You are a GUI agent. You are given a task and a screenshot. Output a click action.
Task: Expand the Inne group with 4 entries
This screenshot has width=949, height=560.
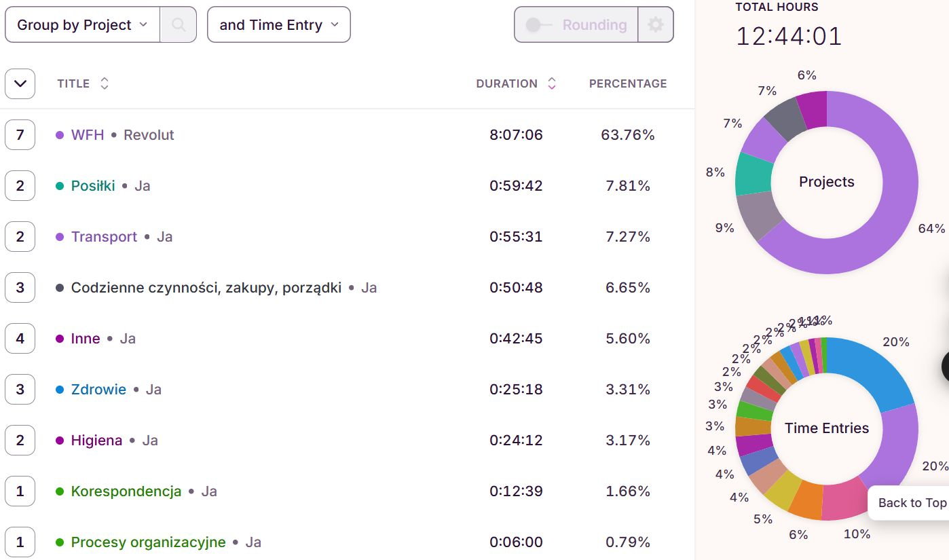pyautogui.click(x=20, y=339)
